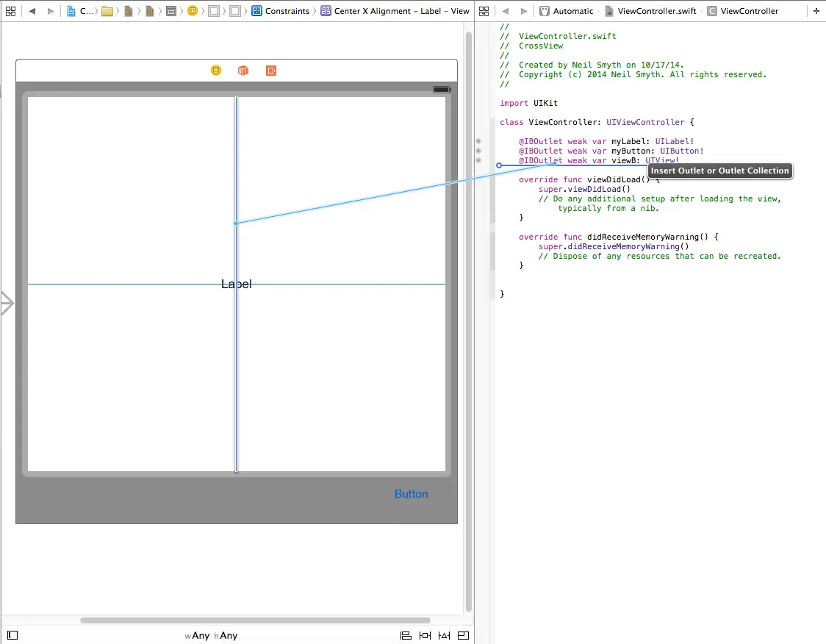This screenshot has width=826, height=644.
Task: Go back in the storyboard editor history
Action: (32, 11)
